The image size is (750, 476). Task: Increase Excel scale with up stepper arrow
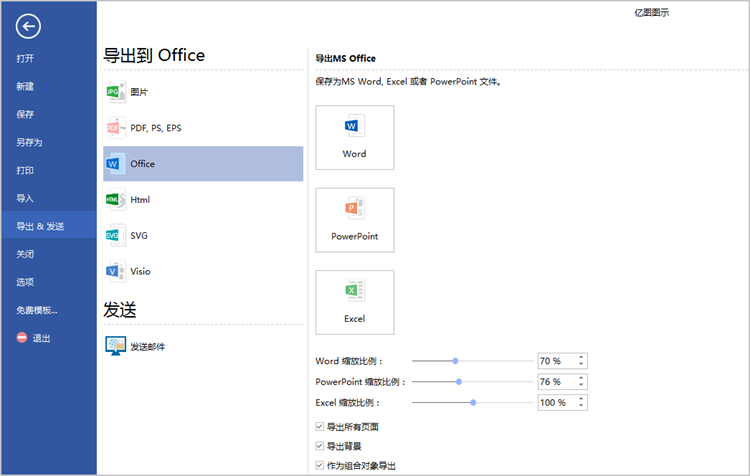pos(581,399)
